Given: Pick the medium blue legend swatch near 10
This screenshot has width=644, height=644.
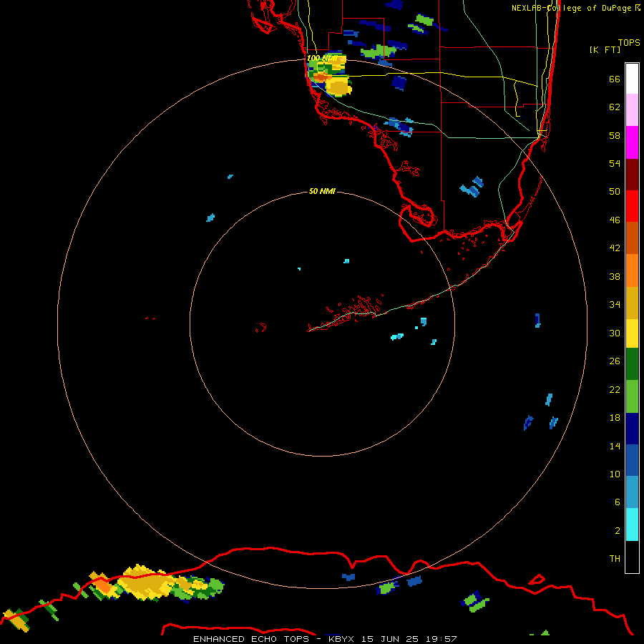Looking at the screenshot, I should tap(632, 460).
